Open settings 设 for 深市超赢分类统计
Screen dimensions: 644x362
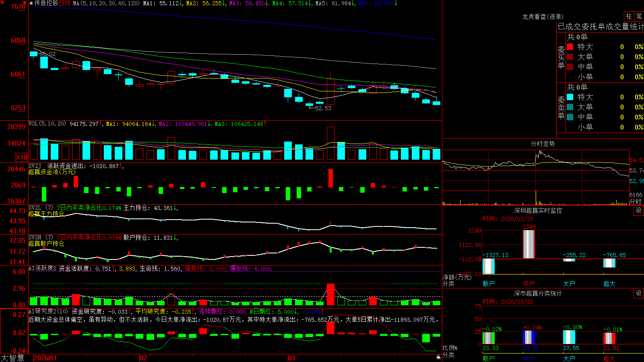639,293
